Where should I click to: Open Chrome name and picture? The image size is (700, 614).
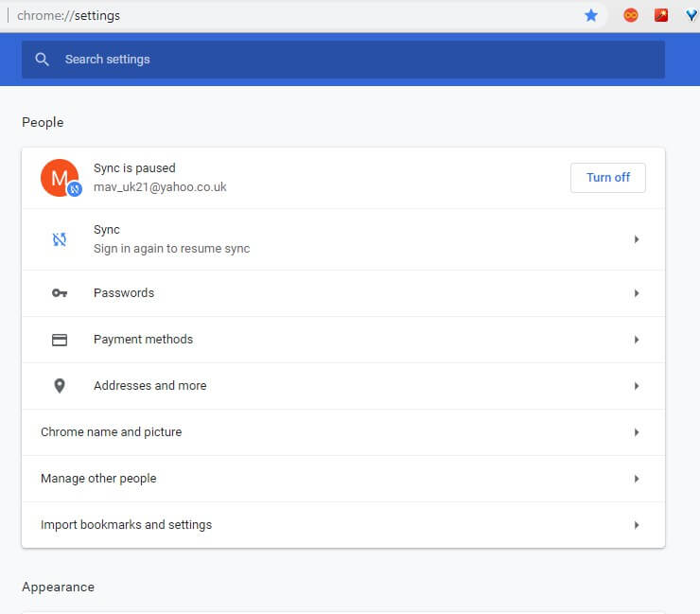pyautogui.click(x=112, y=432)
